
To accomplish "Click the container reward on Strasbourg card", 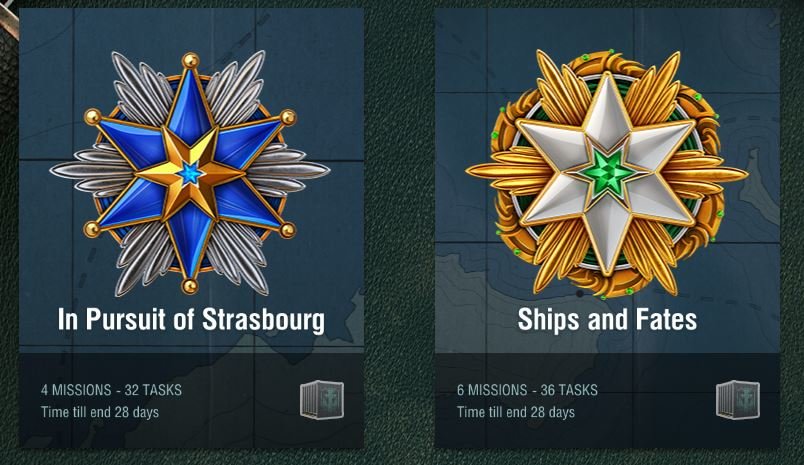I will pos(322,400).
